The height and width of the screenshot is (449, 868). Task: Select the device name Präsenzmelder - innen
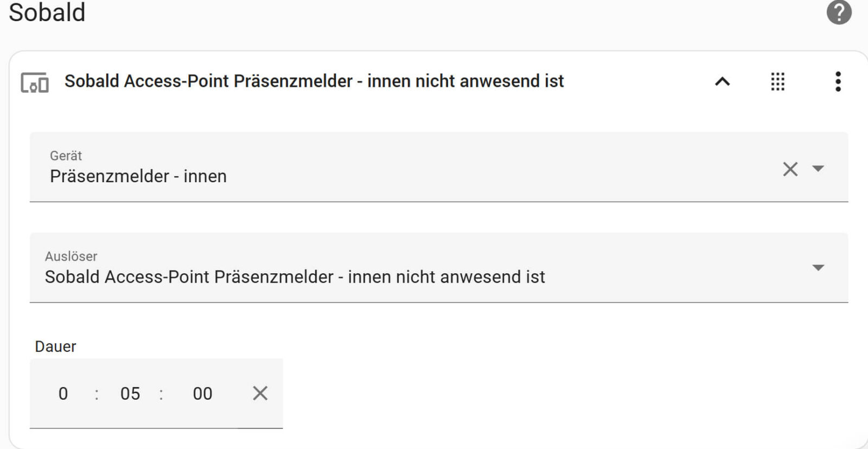tap(138, 176)
